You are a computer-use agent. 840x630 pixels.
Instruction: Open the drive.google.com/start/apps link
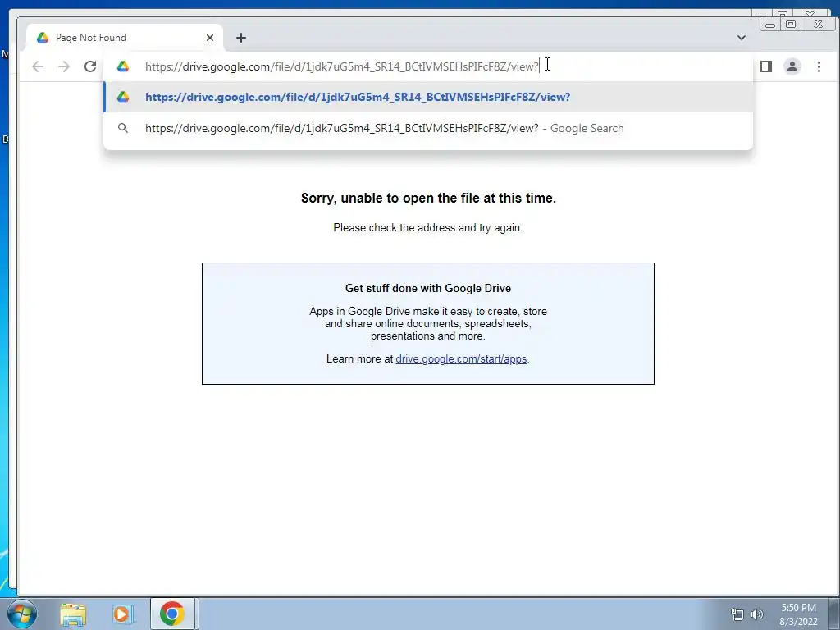coord(461,359)
